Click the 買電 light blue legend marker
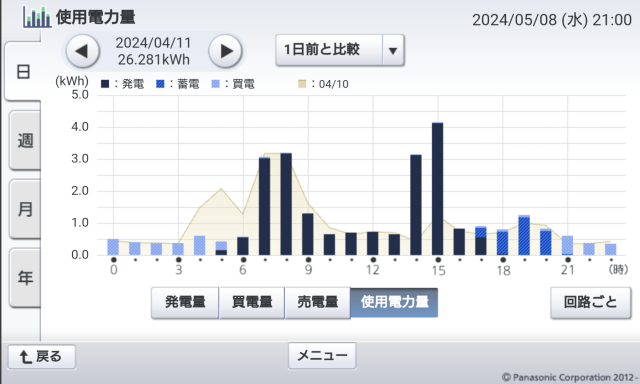The width and height of the screenshot is (640, 384). pyautogui.click(x=216, y=84)
